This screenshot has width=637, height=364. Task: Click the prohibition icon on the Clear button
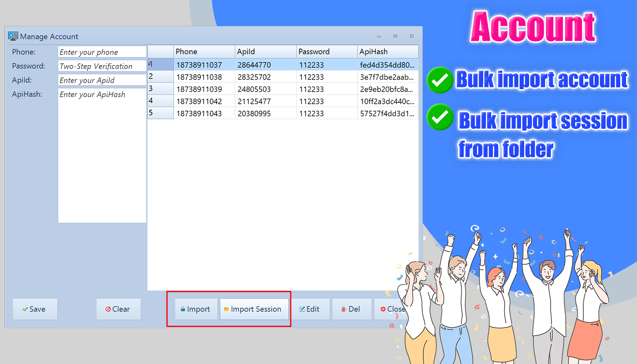107,309
